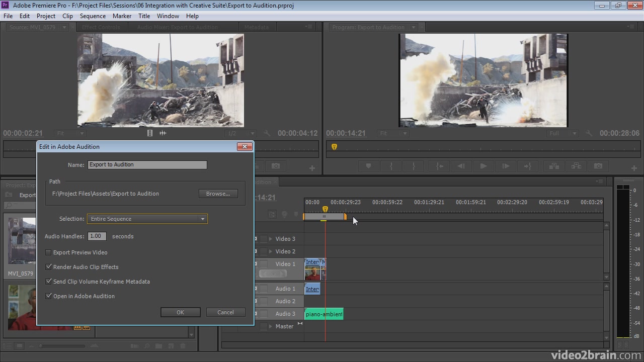Go to In point in Program monitor
Screen dimensions: 644x362
coord(439,166)
